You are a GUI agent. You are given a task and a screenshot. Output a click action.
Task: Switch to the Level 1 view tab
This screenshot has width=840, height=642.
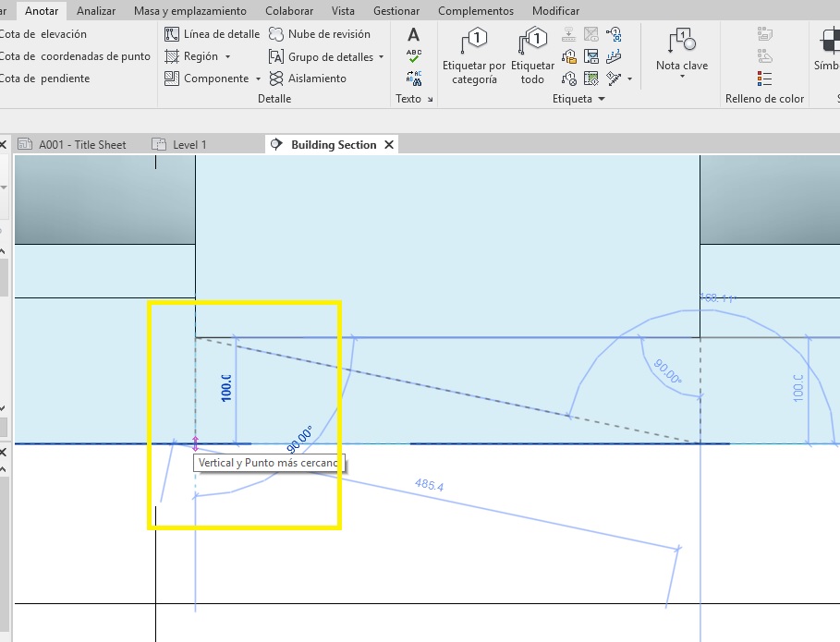(189, 145)
